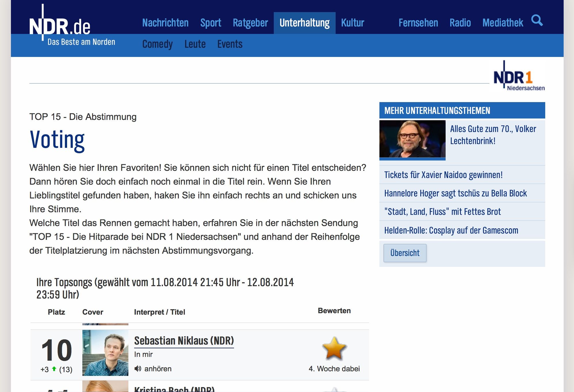Click the NDR 1 Niedersachsen logo
The image size is (574, 392).
519,76
